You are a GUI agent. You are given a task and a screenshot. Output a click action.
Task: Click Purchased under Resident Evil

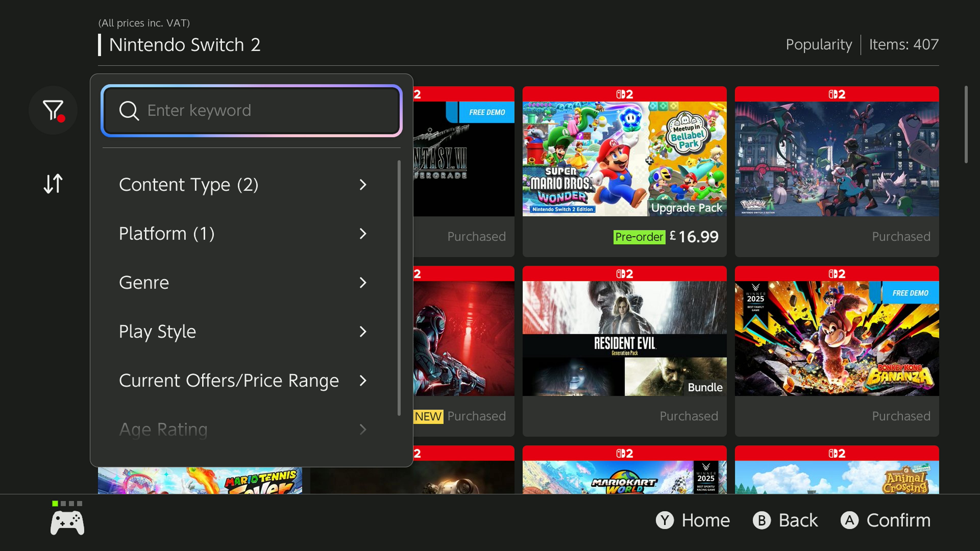pyautogui.click(x=689, y=416)
